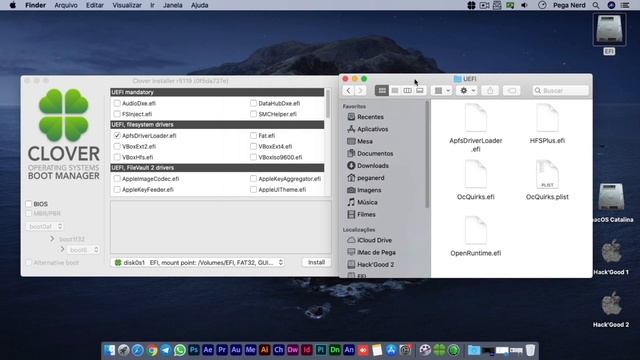Tick the Fat.efi checkbox
The height and width of the screenshot is (360, 640).
(253, 136)
